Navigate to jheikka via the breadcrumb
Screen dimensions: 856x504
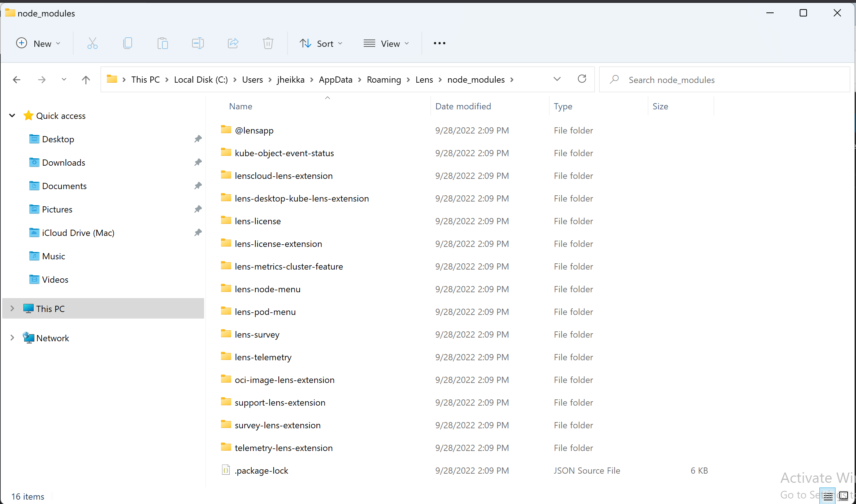290,79
